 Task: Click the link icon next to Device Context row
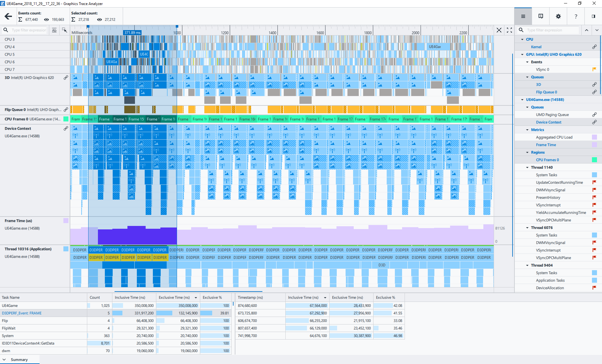pos(66,128)
